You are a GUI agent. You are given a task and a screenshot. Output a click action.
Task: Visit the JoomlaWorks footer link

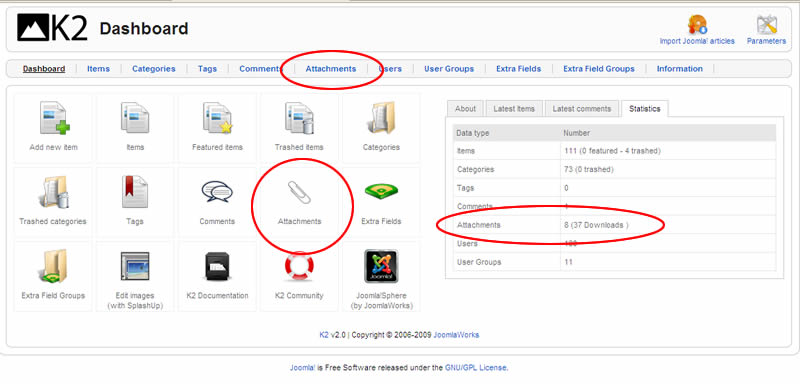click(456, 335)
